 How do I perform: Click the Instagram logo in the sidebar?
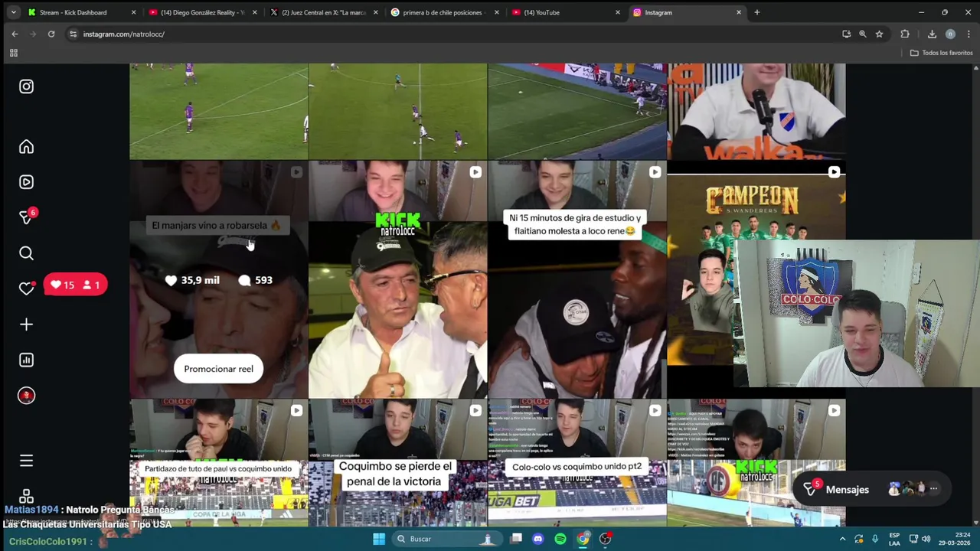pos(26,86)
